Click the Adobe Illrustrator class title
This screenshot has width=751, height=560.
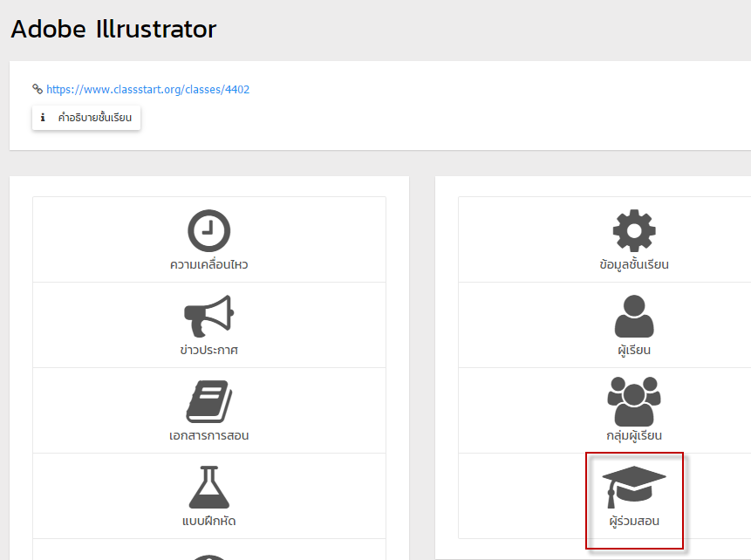tap(113, 29)
